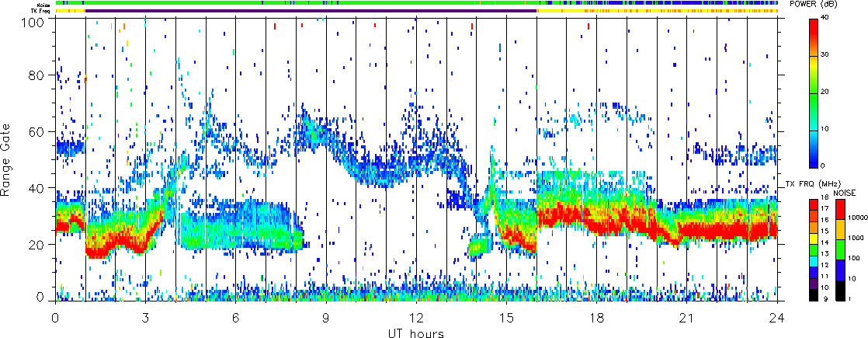The image size is (868, 338).
Task: Click the 10 label in the NOISE legend
Action: (852, 279)
